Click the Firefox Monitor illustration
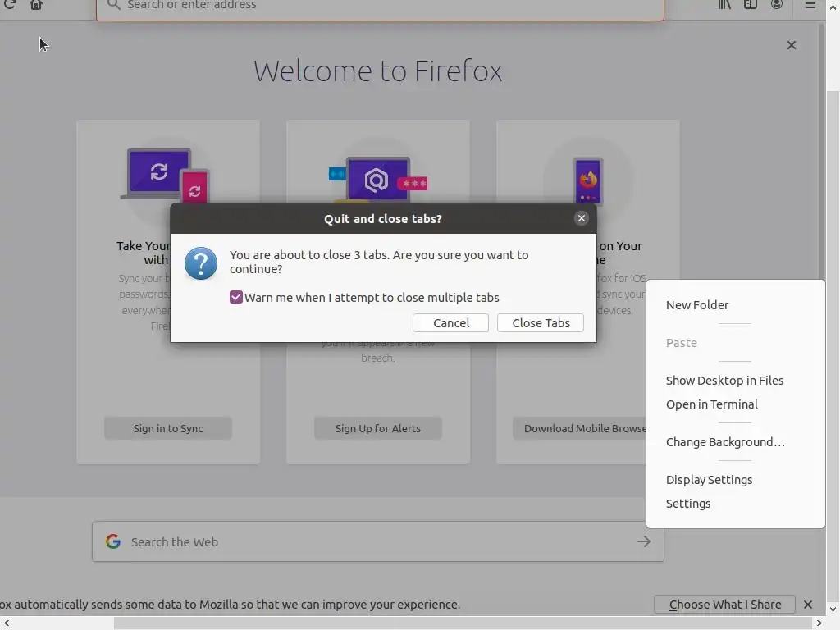The width and height of the screenshot is (840, 630). [378, 180]
